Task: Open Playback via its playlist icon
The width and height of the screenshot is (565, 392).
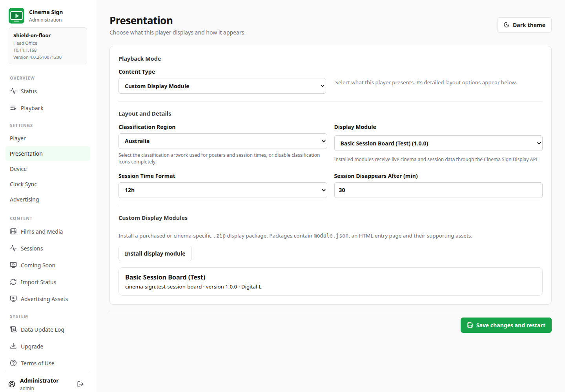Action: pos(13,108)
